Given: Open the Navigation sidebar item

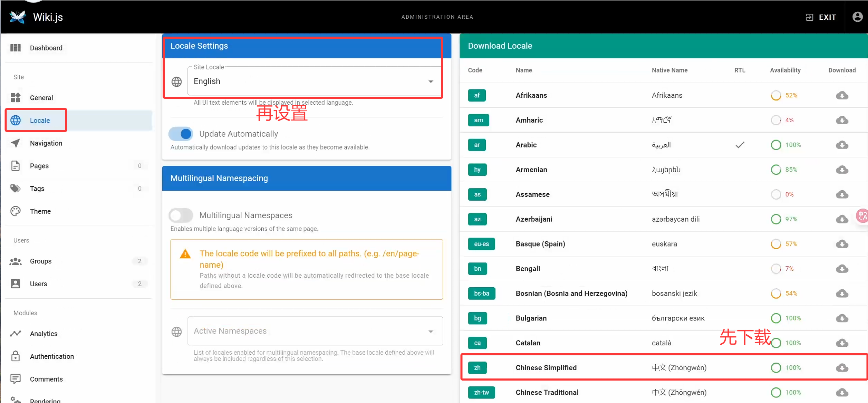Looking at the screenshot, I should [46, 143].
